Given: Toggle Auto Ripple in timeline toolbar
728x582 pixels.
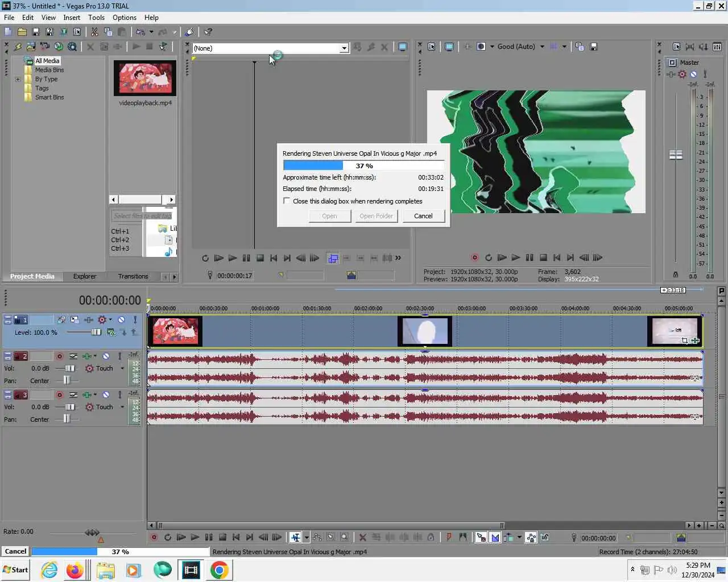Looking at the screenshot, I should click(x=508, y=537).
